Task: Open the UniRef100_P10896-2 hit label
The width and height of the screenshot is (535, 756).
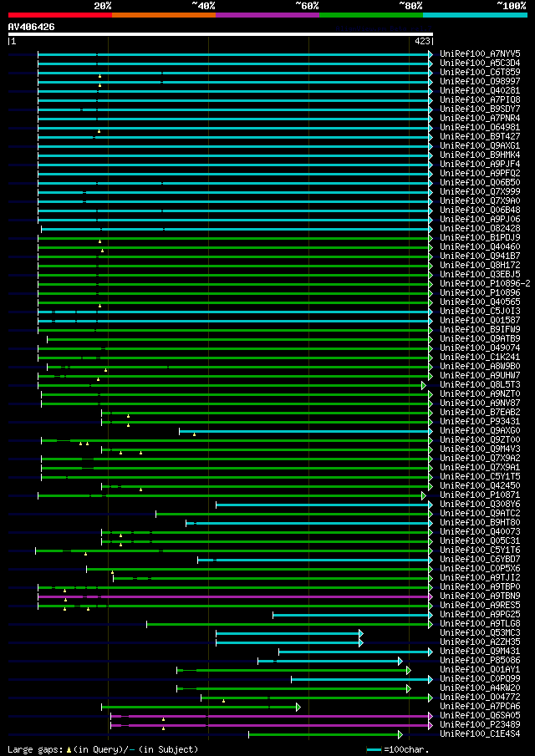Action: click(485, 284)
